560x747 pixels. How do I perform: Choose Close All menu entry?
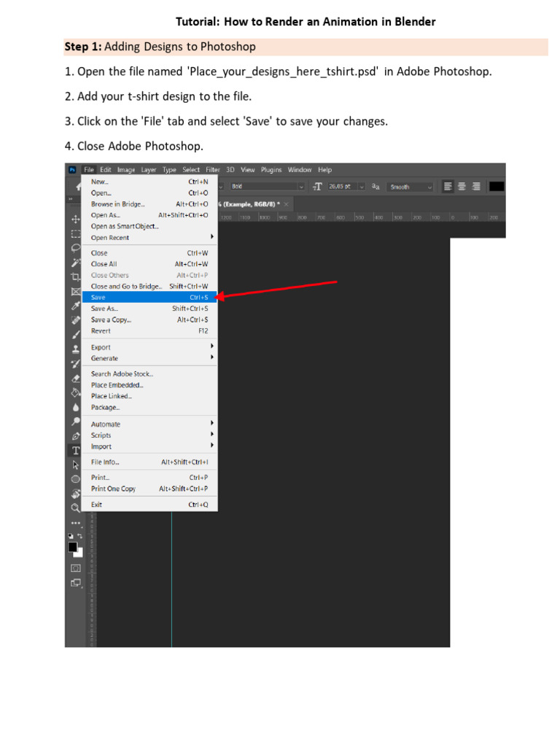(x=149, y=264)
